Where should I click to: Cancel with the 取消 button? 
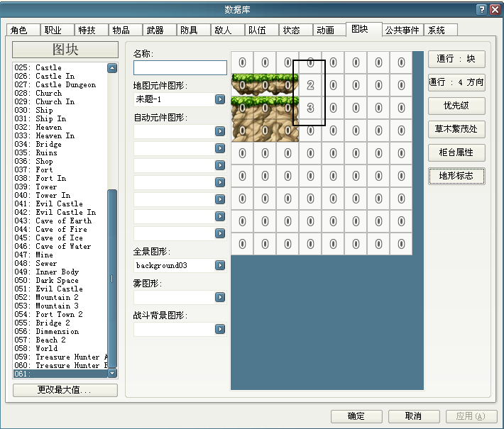point(414,416)
